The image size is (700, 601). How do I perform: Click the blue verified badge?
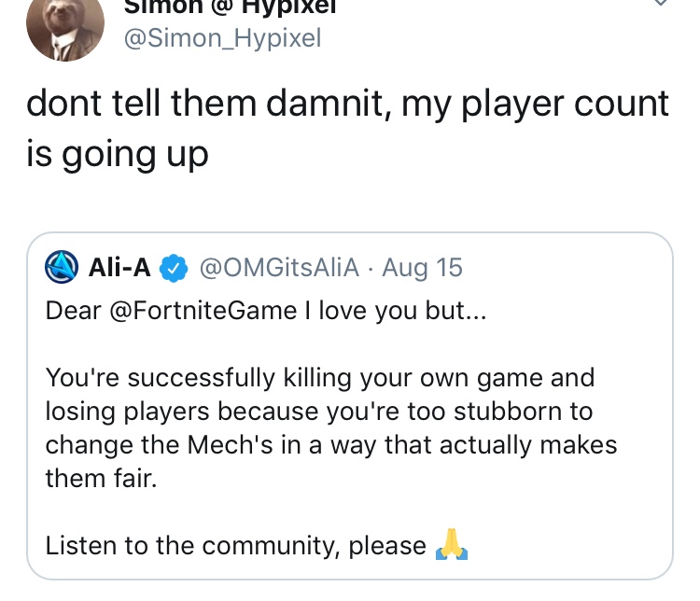(x=170, y=269)
